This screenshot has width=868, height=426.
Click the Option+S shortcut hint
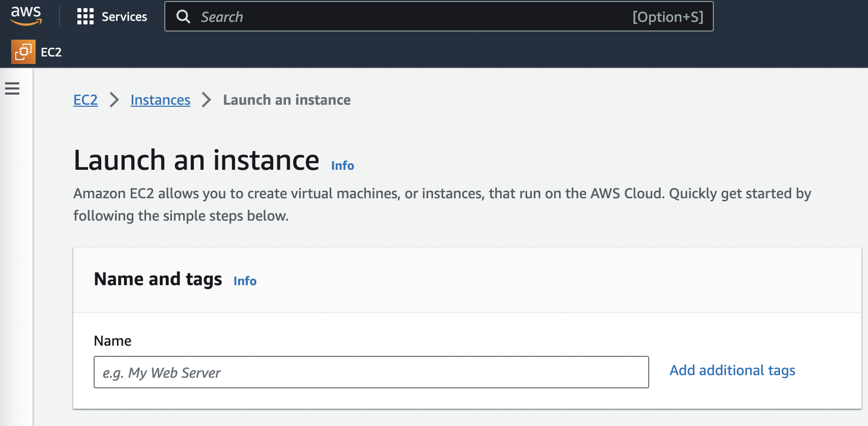[668, 17]
